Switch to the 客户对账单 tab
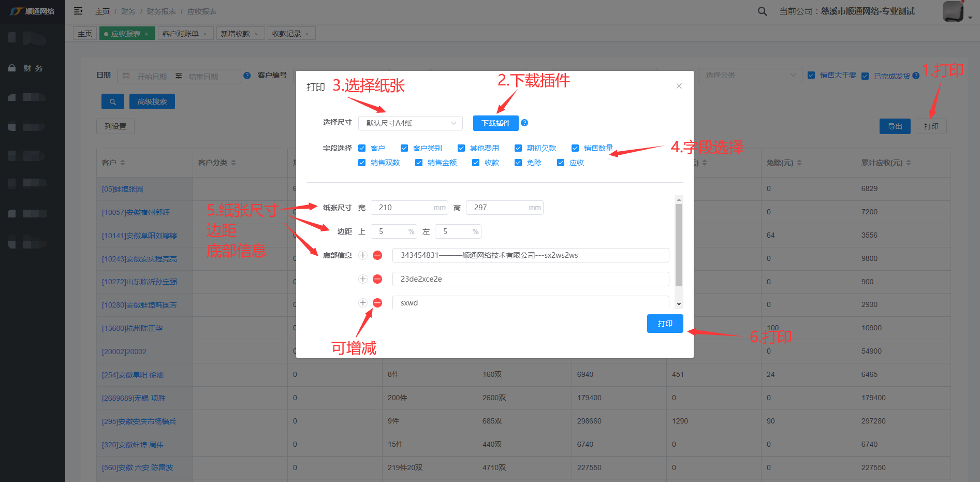This screenshot has height=482, width=980. [x=181, y=34]
